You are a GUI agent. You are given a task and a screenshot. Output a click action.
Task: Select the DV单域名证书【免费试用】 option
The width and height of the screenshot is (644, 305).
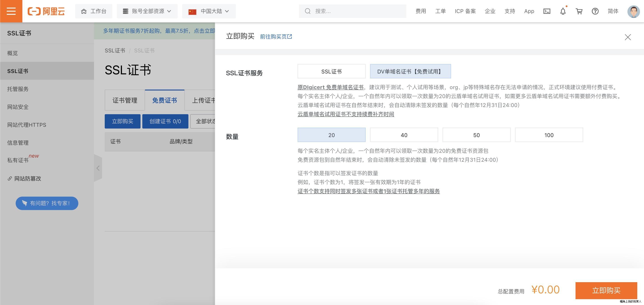411,71
